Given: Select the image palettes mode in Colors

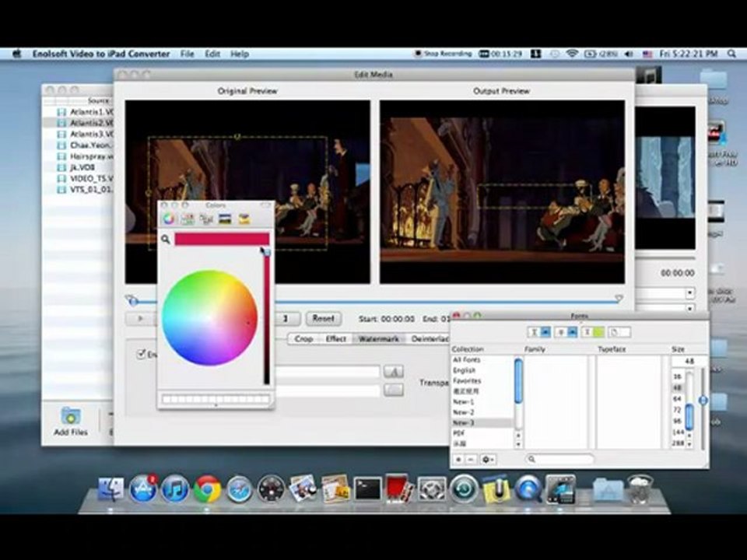Looking at the screenshot, I should [x=225, y=219].
